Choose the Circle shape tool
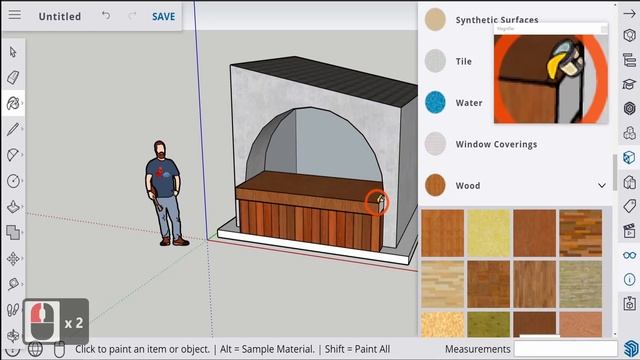The image size is (640, 360). click(x=13, y=181)
